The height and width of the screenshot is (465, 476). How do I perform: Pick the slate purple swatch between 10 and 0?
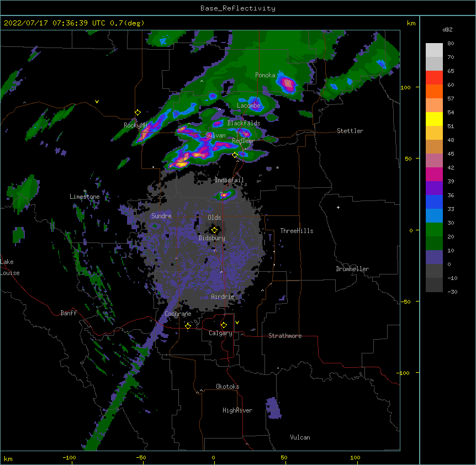point(434,257)
